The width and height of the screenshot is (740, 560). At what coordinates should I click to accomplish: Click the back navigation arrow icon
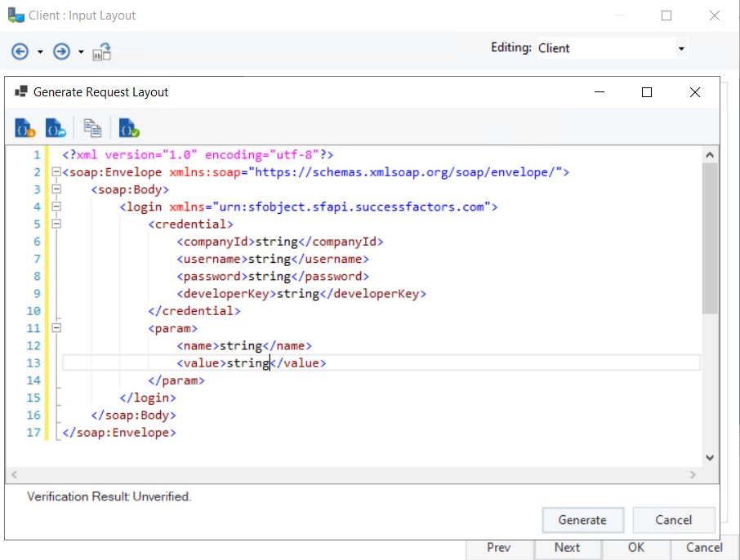click(20, 52)
